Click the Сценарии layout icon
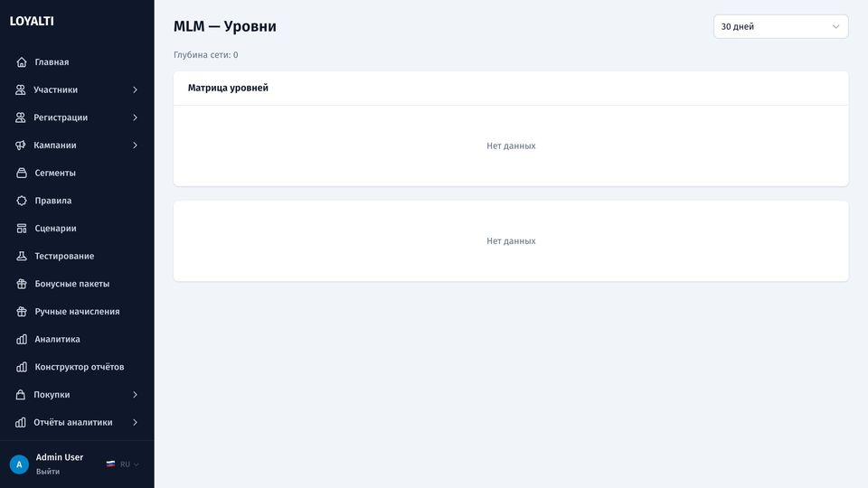Viewport: 868px width, 488px height. [22, 228]
